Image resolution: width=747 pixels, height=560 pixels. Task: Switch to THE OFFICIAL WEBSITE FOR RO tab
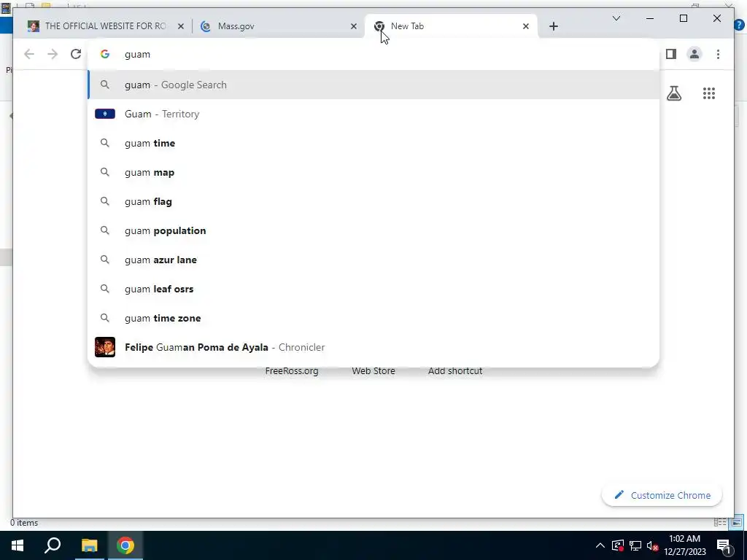[106, 26]
